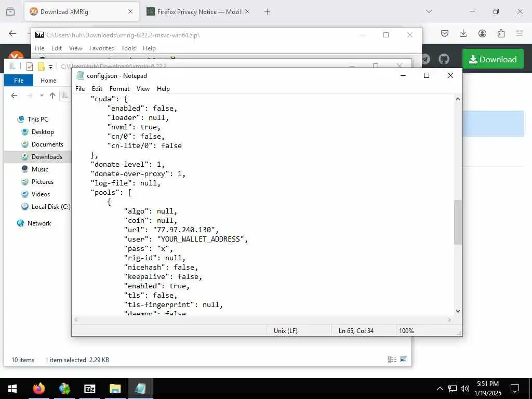The height and width of the screenshot is (399, 532).
Task: Click Notepad vertical scrollbar thumb
Action: pyautogui.click(x=458, y=222)
